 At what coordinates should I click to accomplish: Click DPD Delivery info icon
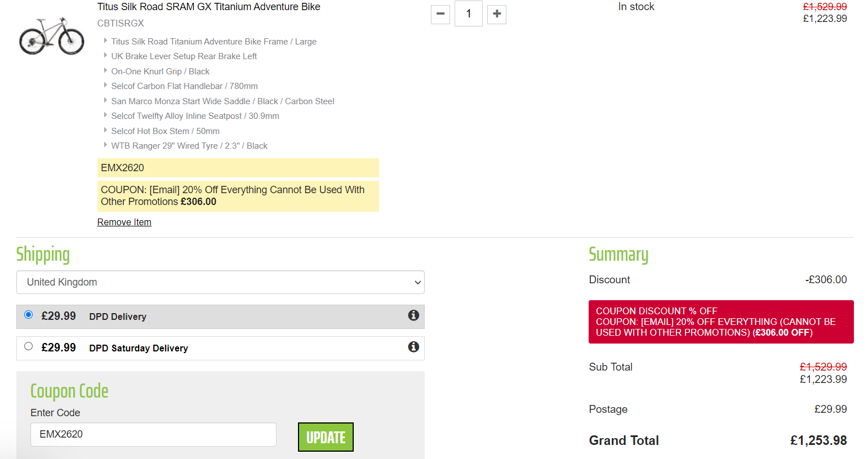coord(413,315)
